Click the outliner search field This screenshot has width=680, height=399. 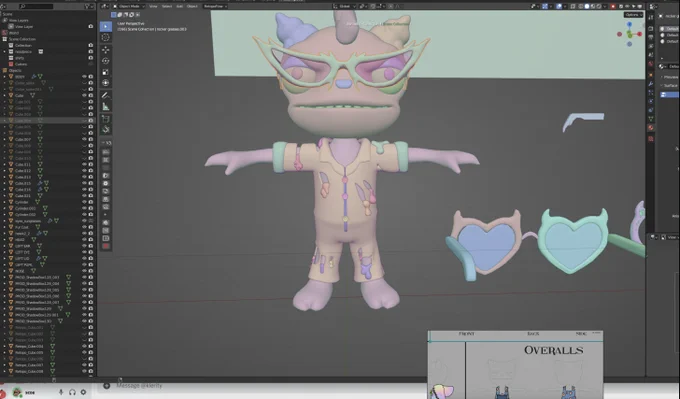click(36, 7)
